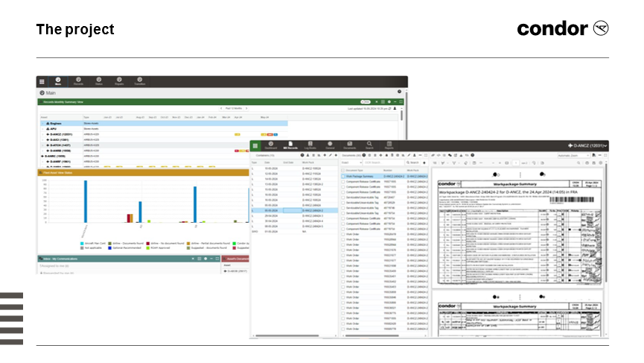The height and width of the screenshot is (363, 644).
Task: Click the yellow April marker on D-ANCZ row
Action: pos(237,134)
